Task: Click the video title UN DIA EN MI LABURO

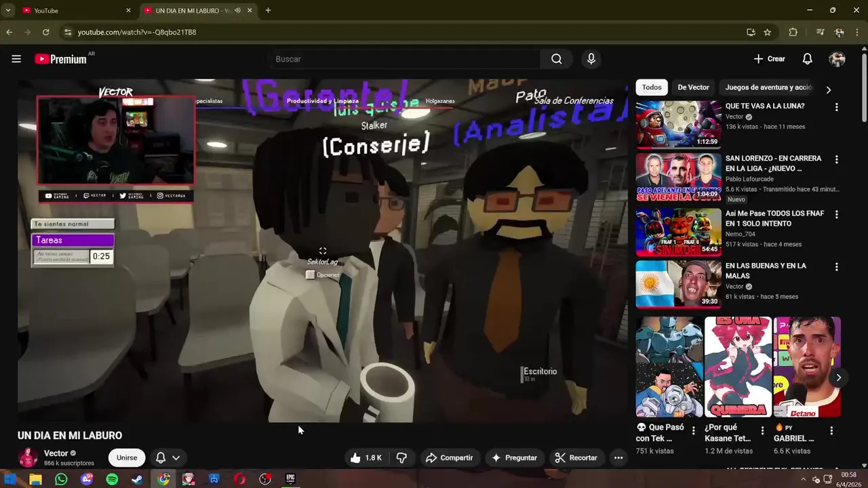Action: [x=70, y=435]
